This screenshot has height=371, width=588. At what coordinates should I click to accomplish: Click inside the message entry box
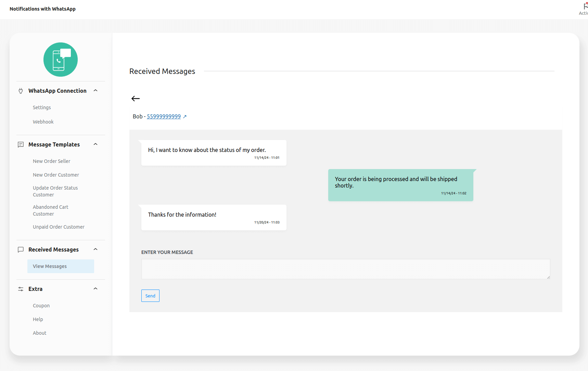click(x=345, y=269)
